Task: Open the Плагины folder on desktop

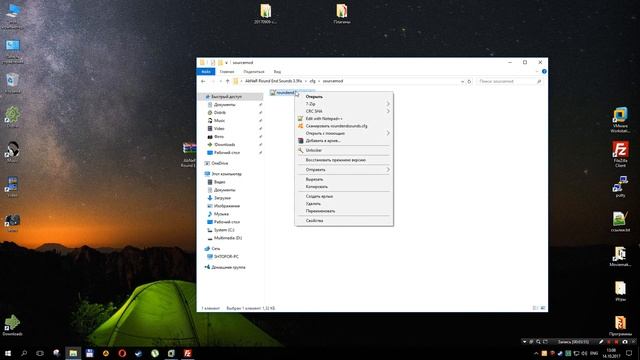Action: click(x=342, y=14)
